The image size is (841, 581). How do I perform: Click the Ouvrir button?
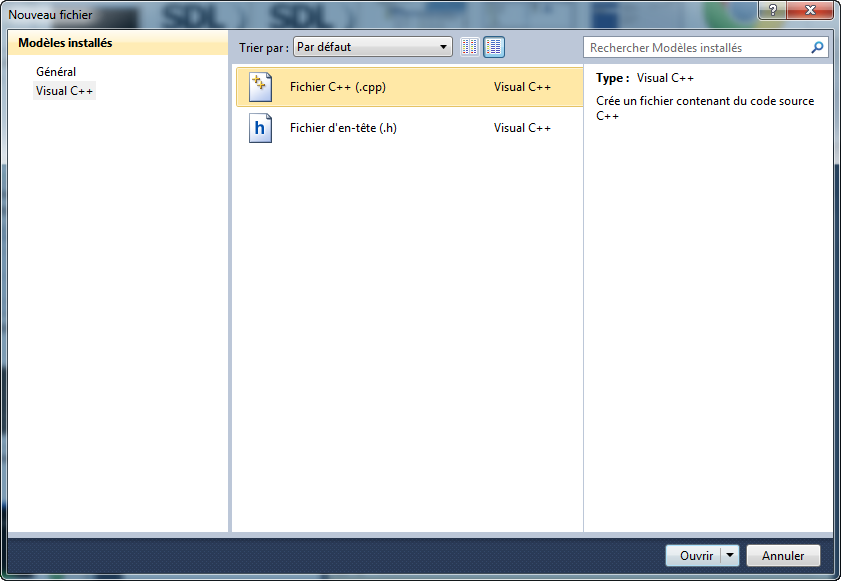click(696, 556)
